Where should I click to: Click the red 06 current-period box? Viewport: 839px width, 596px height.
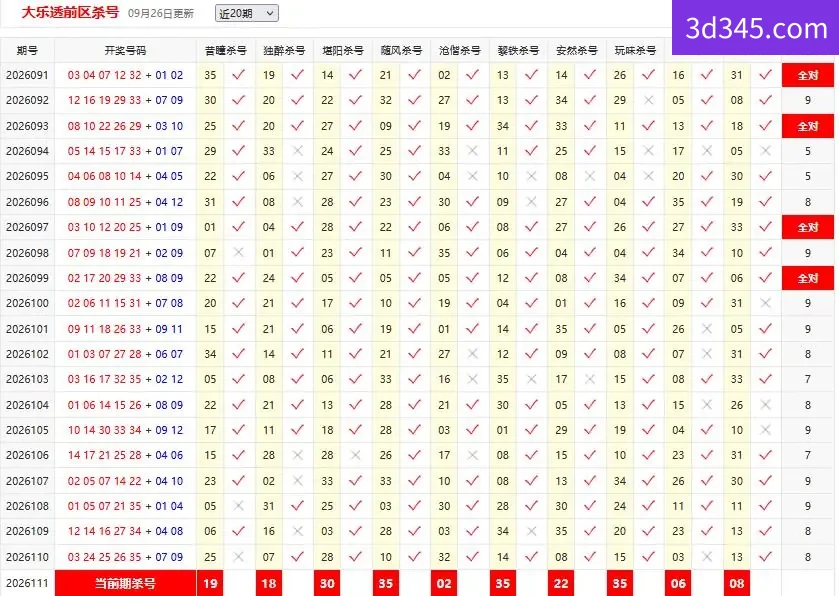point(678,583)
